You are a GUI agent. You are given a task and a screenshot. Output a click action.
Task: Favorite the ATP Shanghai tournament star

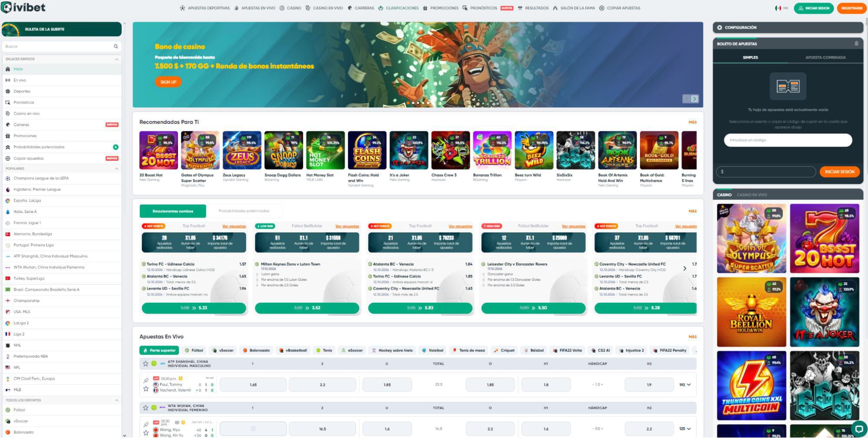[145, 363]
